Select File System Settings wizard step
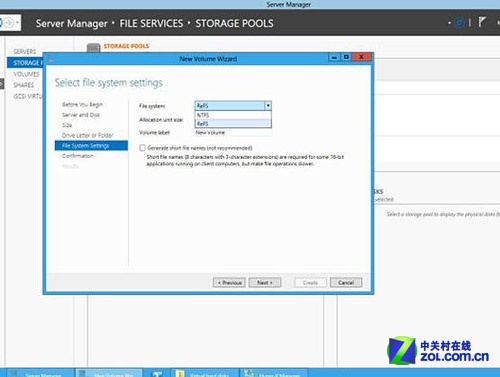 click(x=91, y=146)
